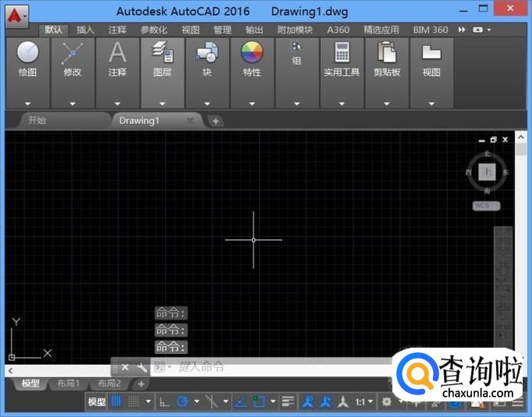Open the 块 (Block) ribbon panel
The height and width of the screenshot is (417, 532).
tap(207, 72)
